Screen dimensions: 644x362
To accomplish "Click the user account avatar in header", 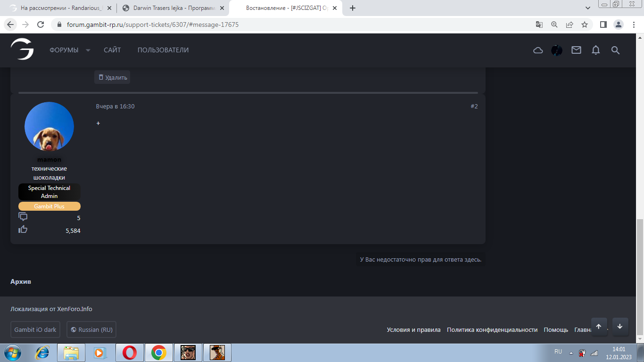I will pos(557,50).
